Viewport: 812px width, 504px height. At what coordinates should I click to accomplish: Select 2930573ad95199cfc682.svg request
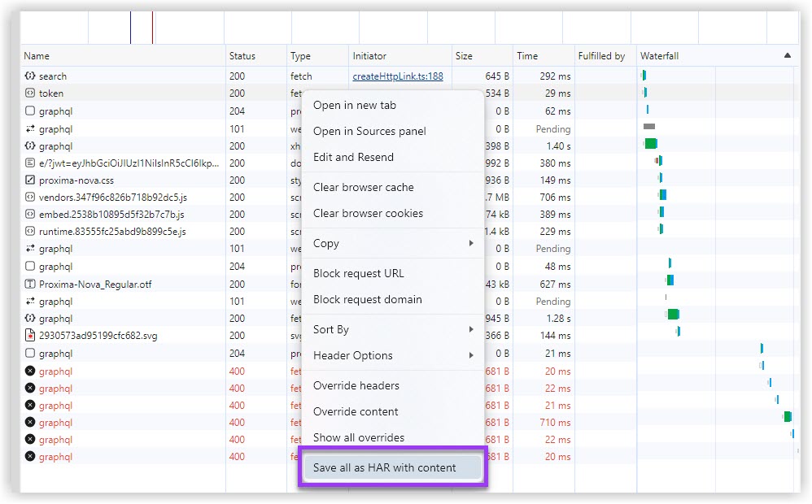click(x=98, y=336)
